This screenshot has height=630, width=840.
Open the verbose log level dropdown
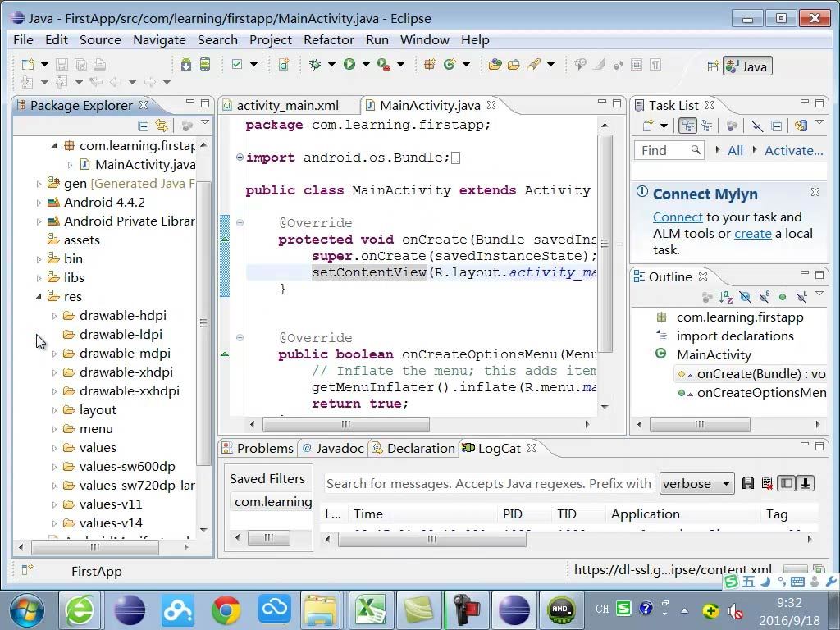point(696,484)
